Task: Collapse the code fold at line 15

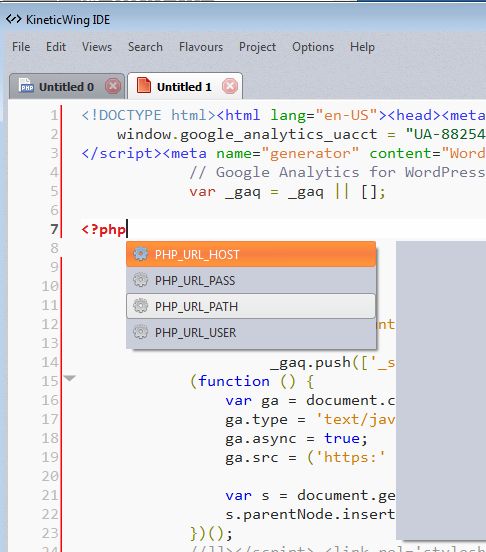Action: [70, 378]
